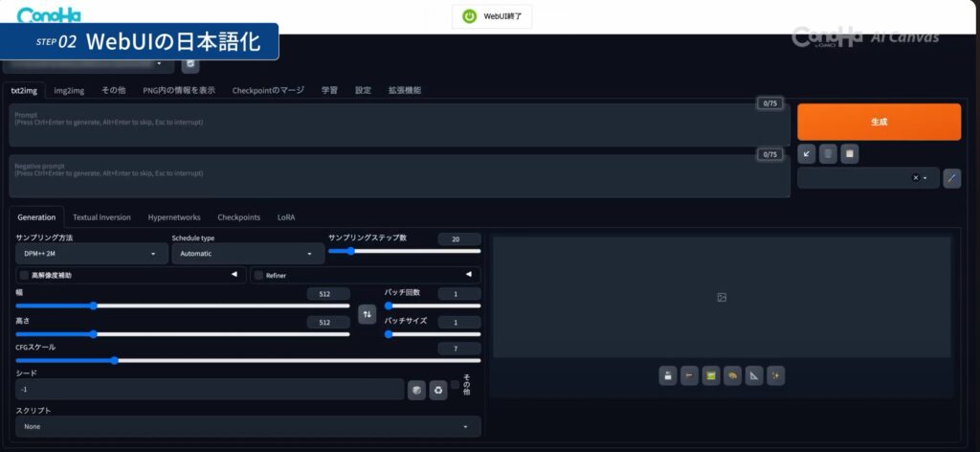Open the サンプリング方法 DPM++ 2M dropdown
This screenshot has height=452, width=980.
tap(92, 254)
